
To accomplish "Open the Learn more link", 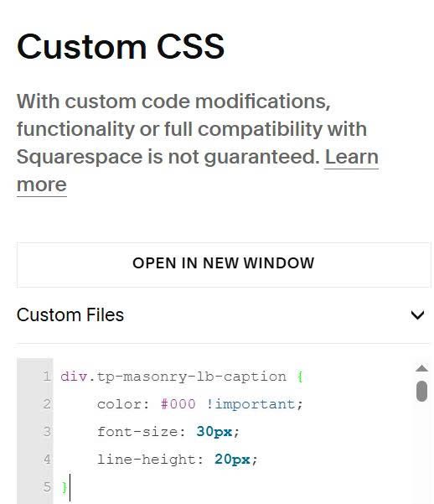I will [x=351, y=157].
